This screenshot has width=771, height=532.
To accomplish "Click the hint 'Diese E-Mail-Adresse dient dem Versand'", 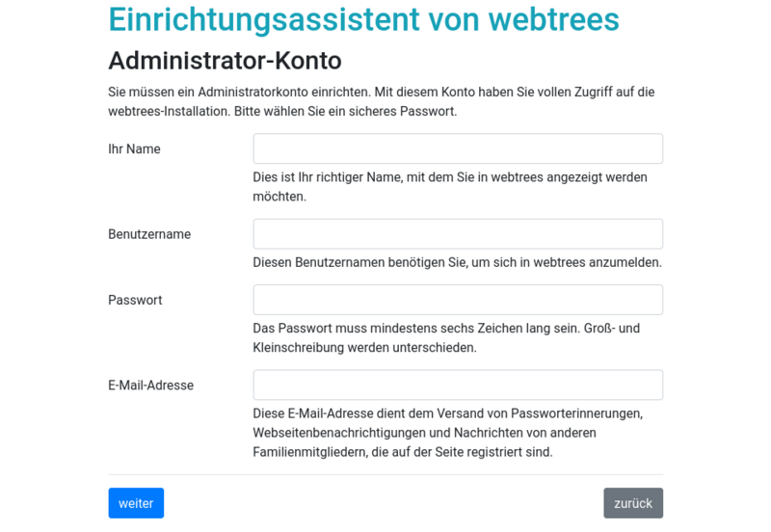I will pos(447,413).
